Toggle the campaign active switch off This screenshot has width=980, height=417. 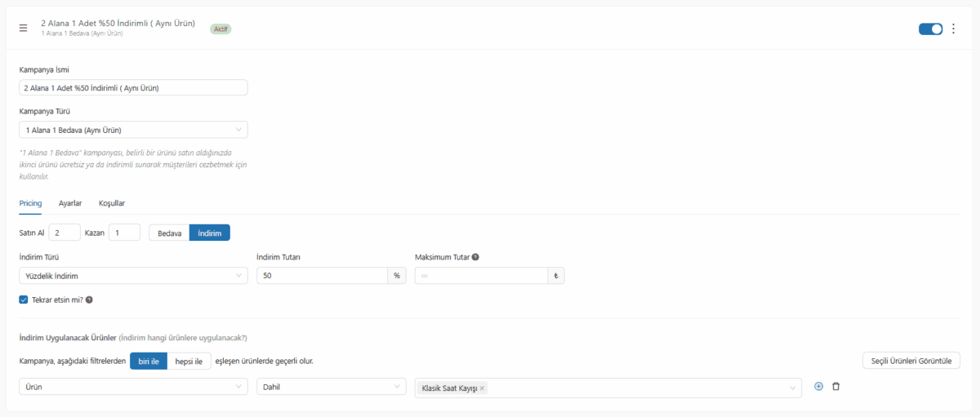(x=930, y=29)
